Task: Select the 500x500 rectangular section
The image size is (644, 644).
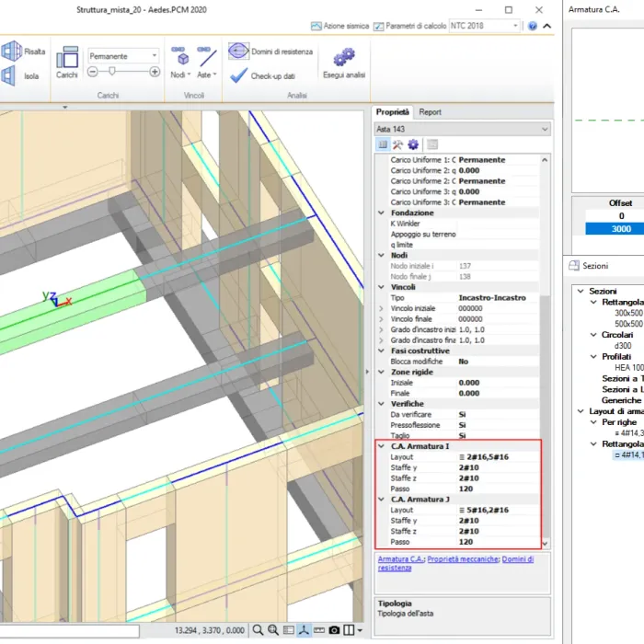Action: coord(628,324)
